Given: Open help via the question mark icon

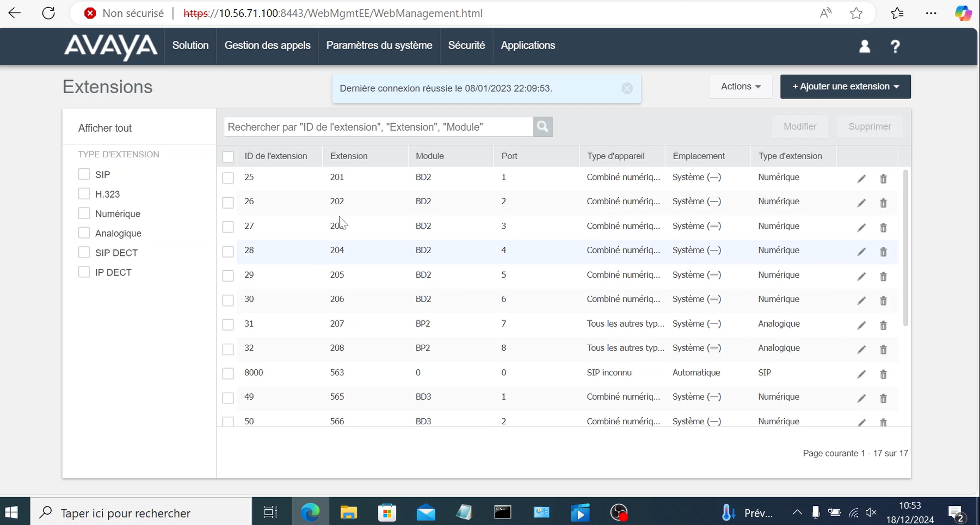Looking at the screenshot, I should pos(895,46).
